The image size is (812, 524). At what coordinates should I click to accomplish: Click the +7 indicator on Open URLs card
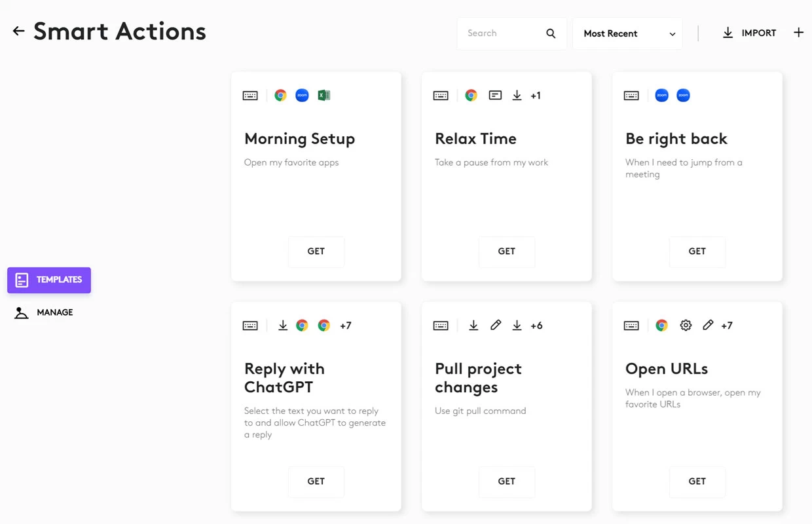click(x=727, y=326)
